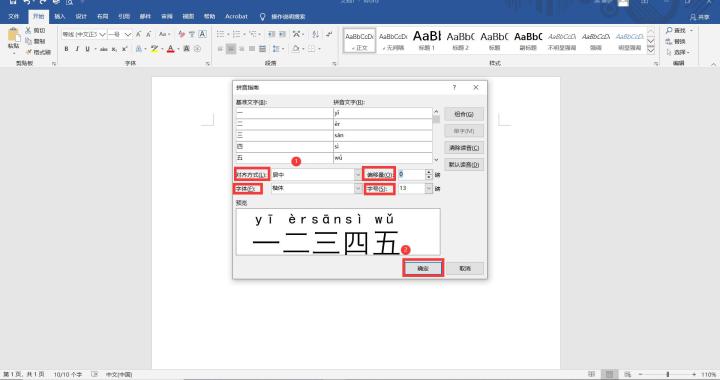Viewport: 720px width, 380px height.
Task: Click the lightbulb Tell Me search icon
Action: pyautogui.click(x=262, y=17)
